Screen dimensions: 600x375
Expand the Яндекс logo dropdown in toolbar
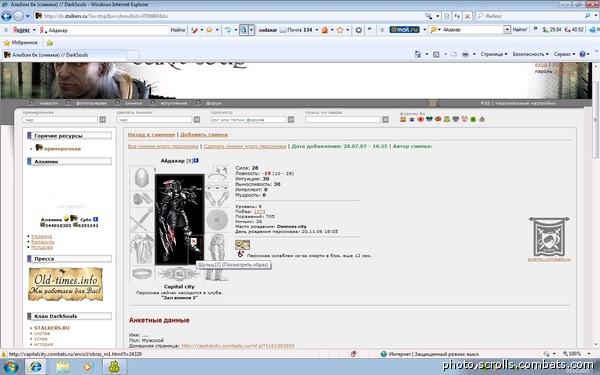(34, 30)
